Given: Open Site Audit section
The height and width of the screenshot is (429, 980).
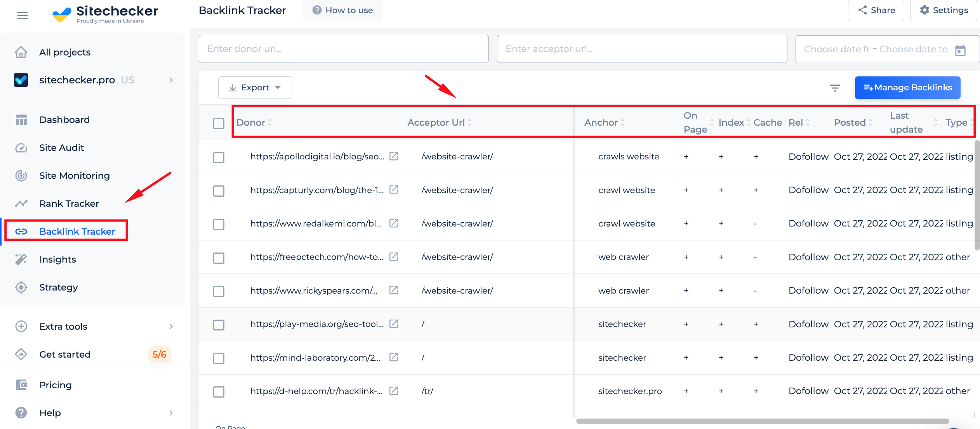Looking at the screenshot, I should (62, 148).
